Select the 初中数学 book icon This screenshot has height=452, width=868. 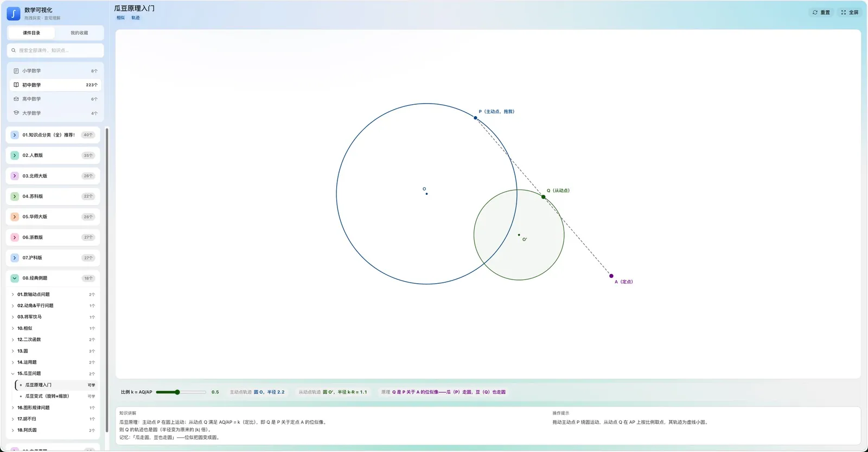tap(16, 85)
